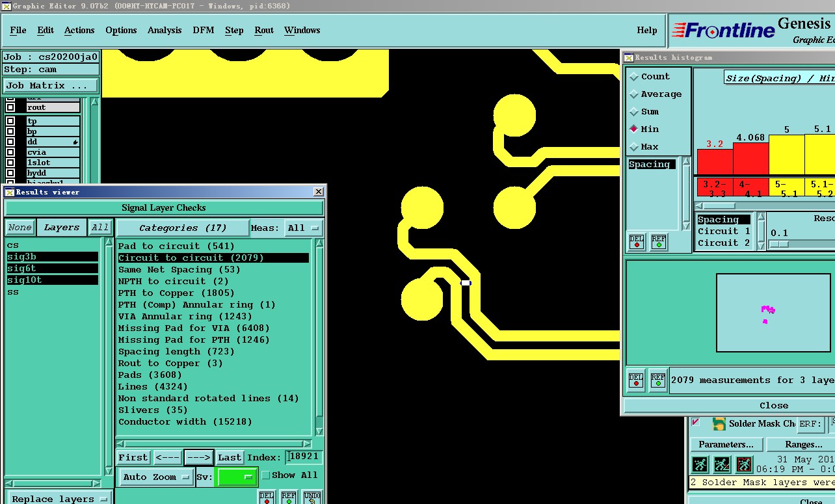The width and height of the screenshot is (835, 504).
Task: Click ERF: button
Action: pyautogui.click(x=810, y=423)
